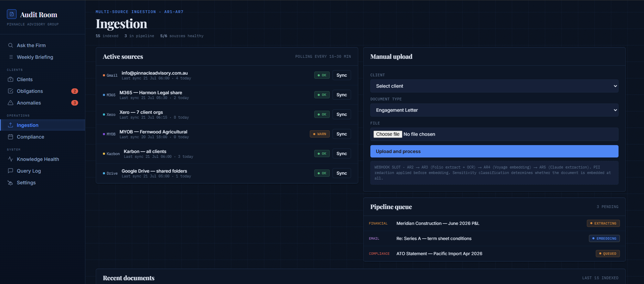Sync the Gmail info@pinnacleadvisory.com.au source
644x284 pixels.
coord(342,75)
